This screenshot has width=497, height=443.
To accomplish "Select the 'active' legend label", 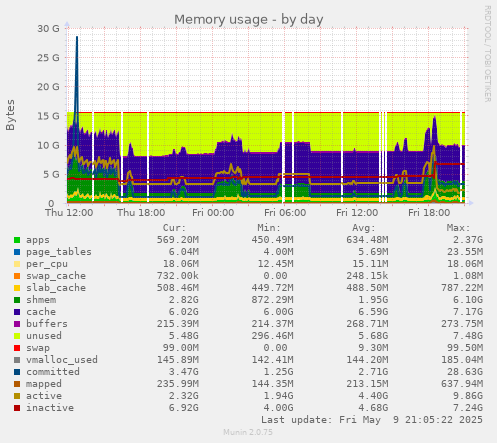I will pyautogui.click(x=44, y=396).
